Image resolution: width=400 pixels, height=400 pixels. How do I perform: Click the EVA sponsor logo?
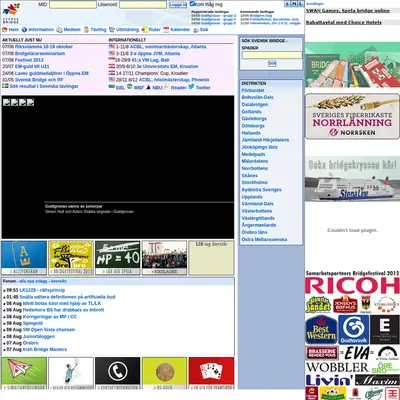(357, 353)
